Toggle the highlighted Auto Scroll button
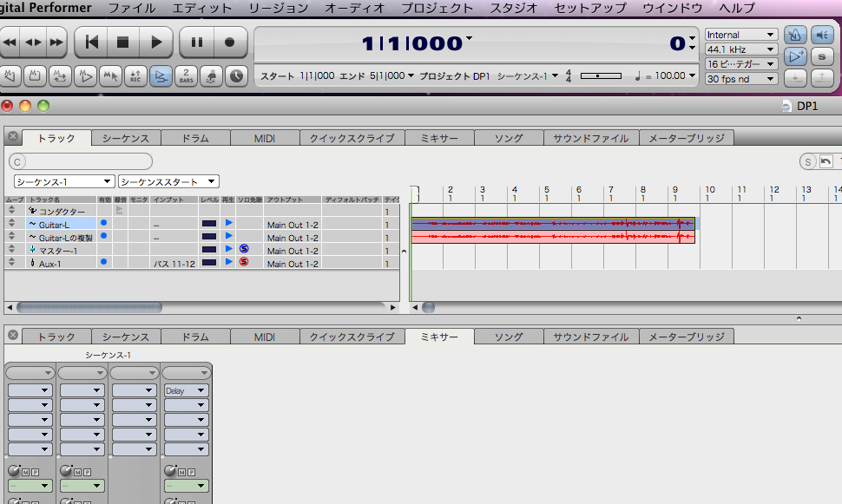 click(x=161, y=76)
